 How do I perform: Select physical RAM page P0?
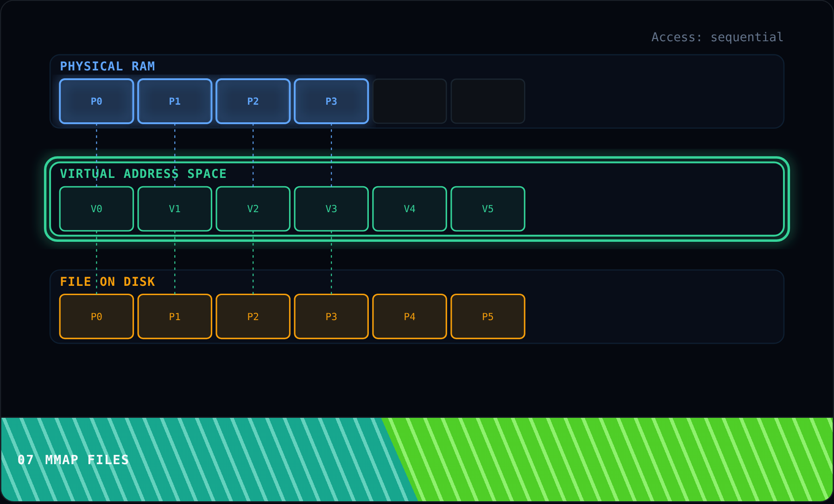pos(96,101)
